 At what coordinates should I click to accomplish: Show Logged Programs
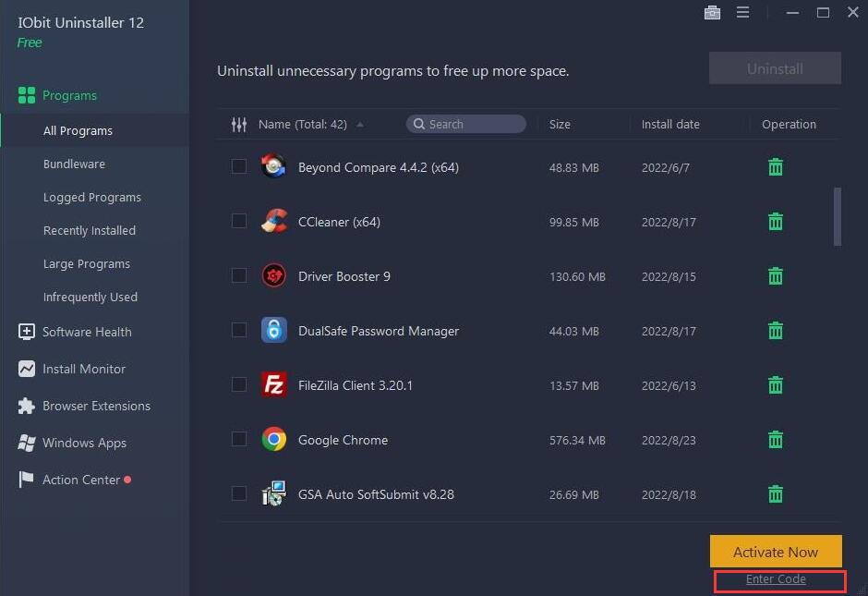(92, 197)
